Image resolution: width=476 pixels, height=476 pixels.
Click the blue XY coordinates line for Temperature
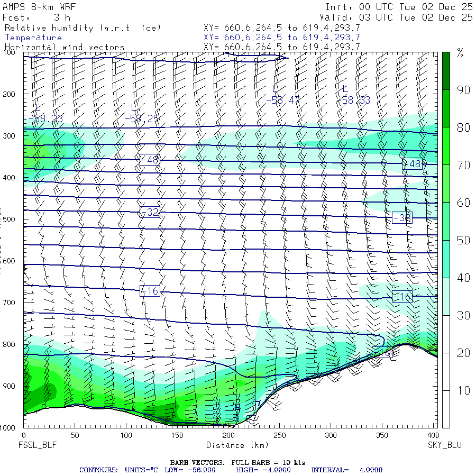(282, 38)
